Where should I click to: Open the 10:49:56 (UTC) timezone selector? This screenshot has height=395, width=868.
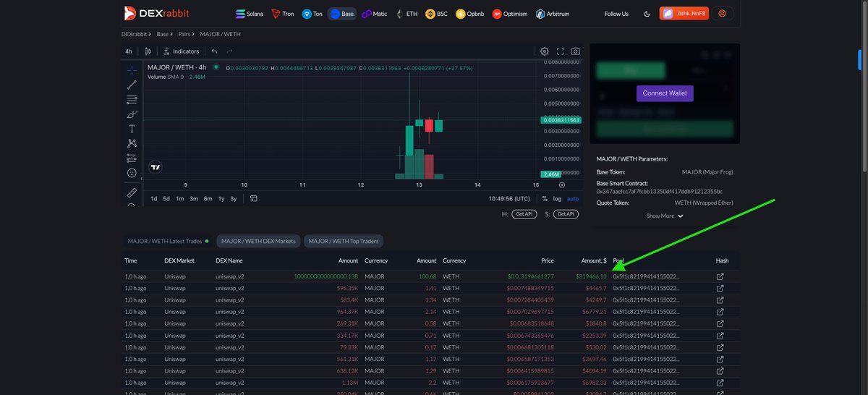coord(511,198)
